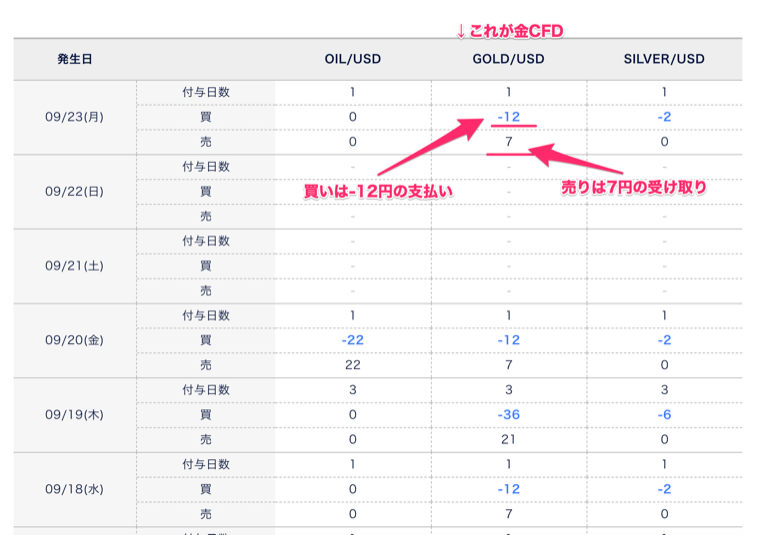Viewport: 760px width, 535px height.
Task: Click OIL/USD buy value -22 on 09/20
Action: [x=352, y=340]
